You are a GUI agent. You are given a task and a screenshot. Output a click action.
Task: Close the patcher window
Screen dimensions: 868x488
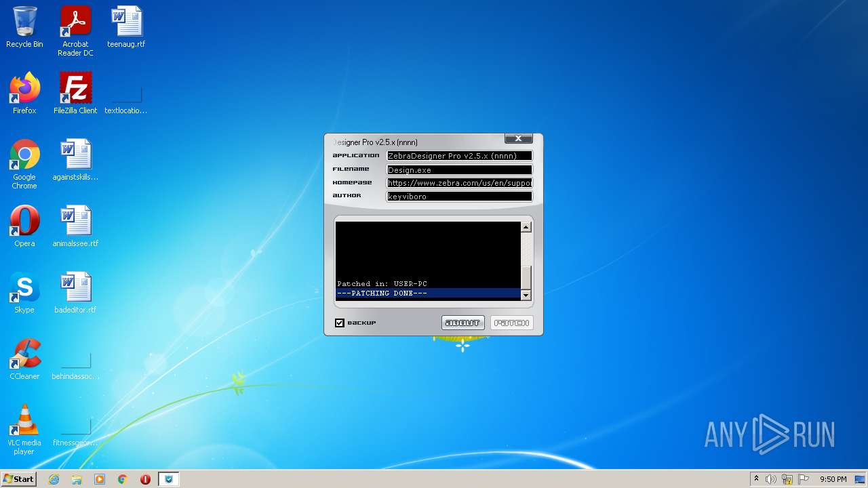[x=518, y=138]
